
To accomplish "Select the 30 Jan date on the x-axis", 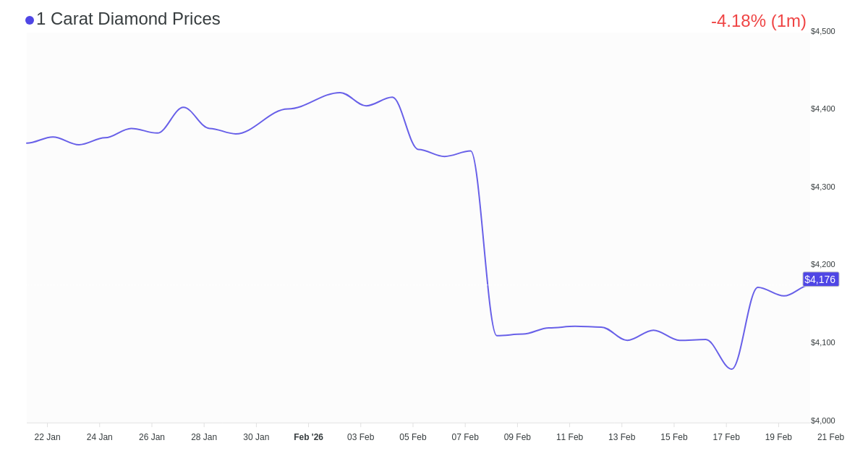I will pyautogui.click(x=256, y=437).
